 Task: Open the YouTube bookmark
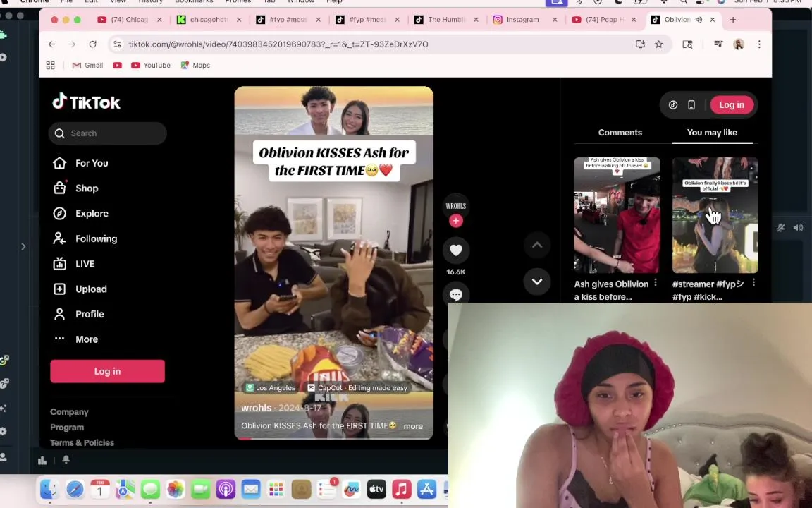point(151,66)
